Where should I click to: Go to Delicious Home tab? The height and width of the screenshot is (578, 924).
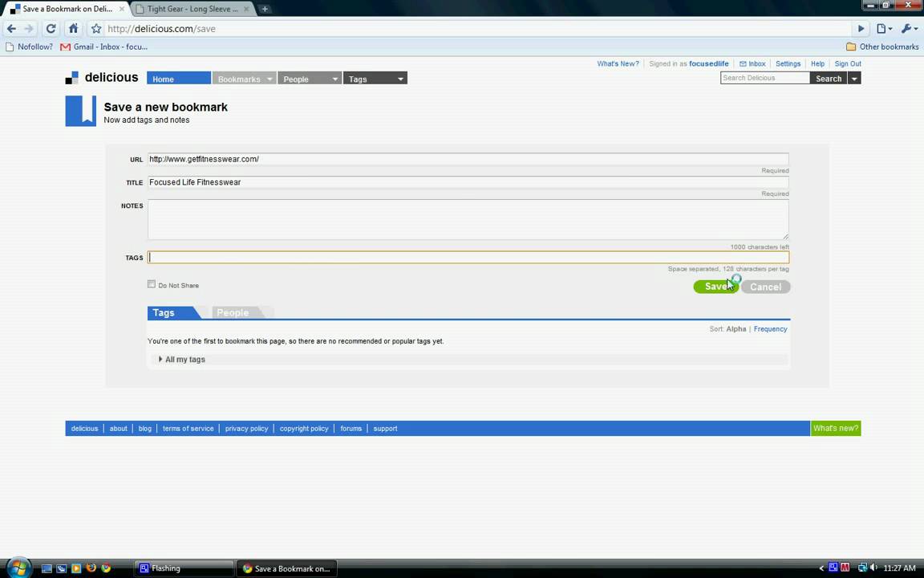click(x=179, y=79)
